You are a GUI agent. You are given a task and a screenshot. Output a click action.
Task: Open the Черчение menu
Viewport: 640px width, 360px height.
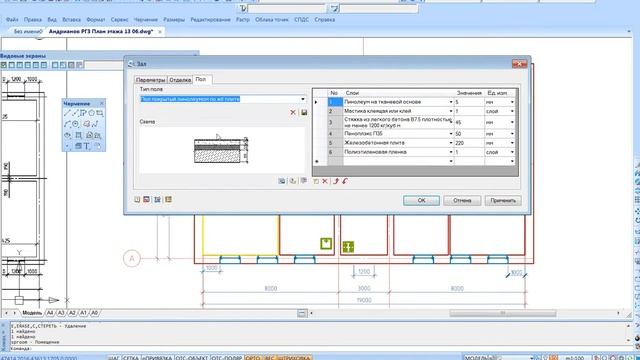(146, 20)
